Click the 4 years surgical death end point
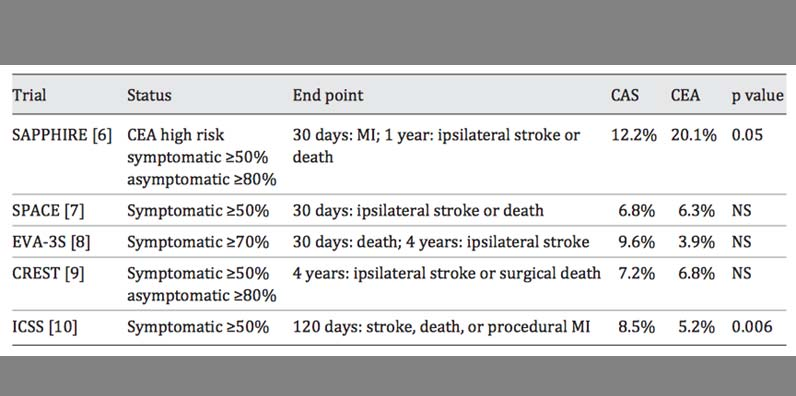The height and width of the screenshot is (396, 796). pyautogui.click(x=447, y=274)
